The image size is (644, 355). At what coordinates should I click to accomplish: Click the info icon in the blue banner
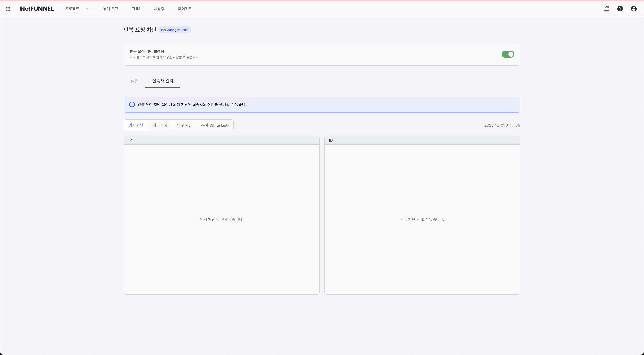(132, 104)
